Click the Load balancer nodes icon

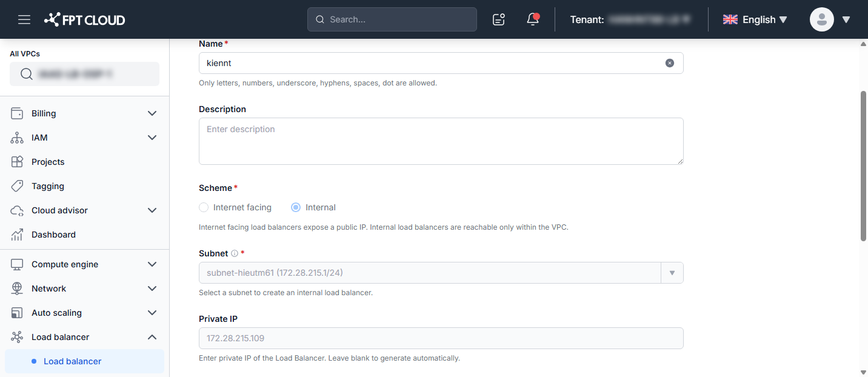coord(17,337)
